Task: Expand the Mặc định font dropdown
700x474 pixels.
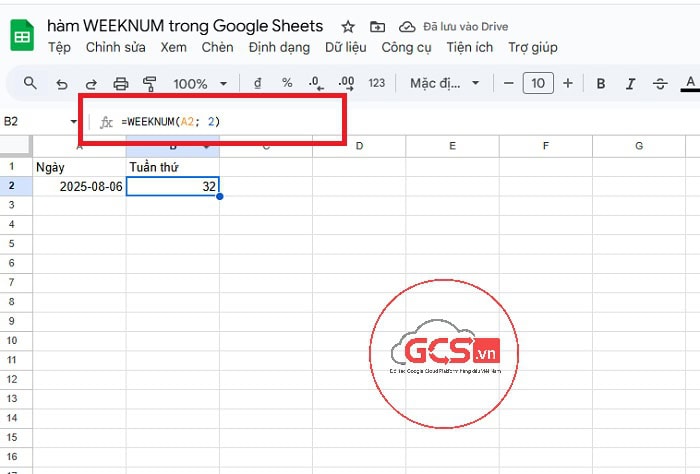Action: tap(446, 83)
